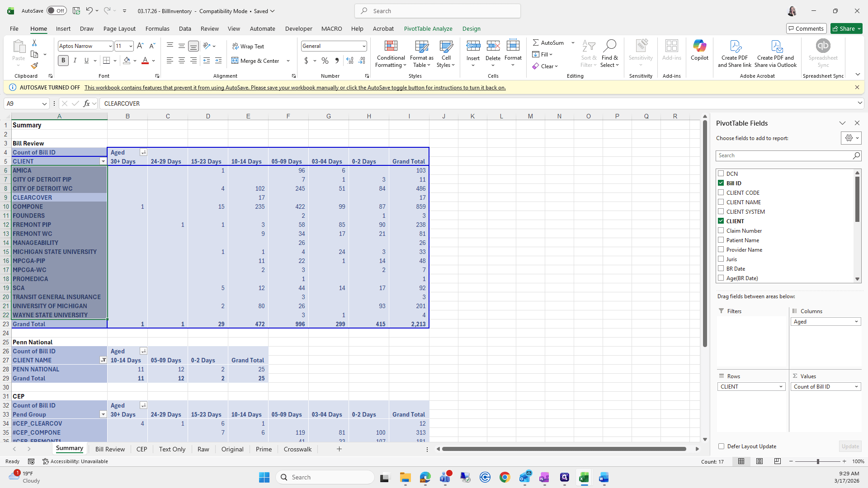Open the Comments pane

(807, 28)
